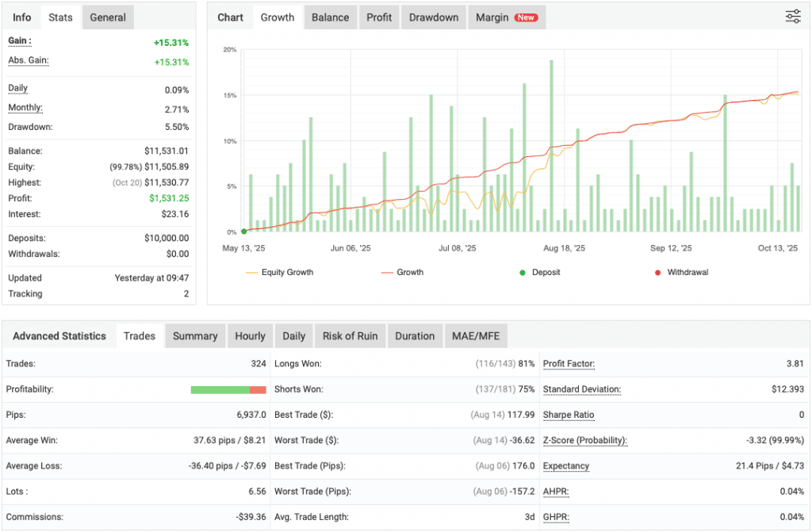Toggle the Equity Growth legend item
Screen dimensions: 812x532
click(x=289, y=272)
